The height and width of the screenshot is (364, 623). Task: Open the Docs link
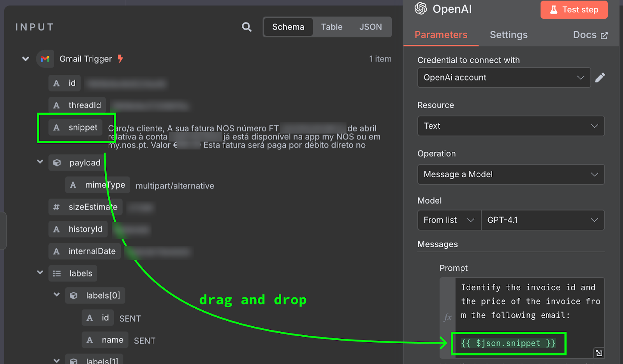pyautogui.click(x=590, y=35)
